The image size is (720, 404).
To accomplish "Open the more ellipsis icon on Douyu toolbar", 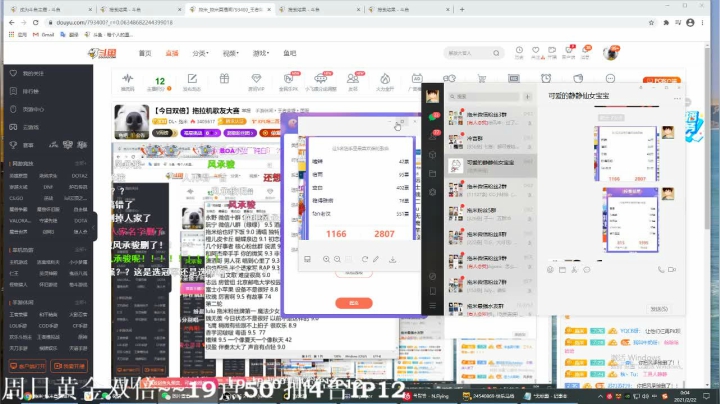I will (x=610, y=79).
